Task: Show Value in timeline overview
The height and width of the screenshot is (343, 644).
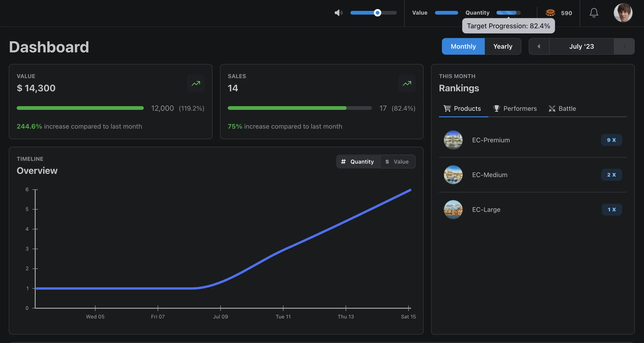Action: coord(398,162)
